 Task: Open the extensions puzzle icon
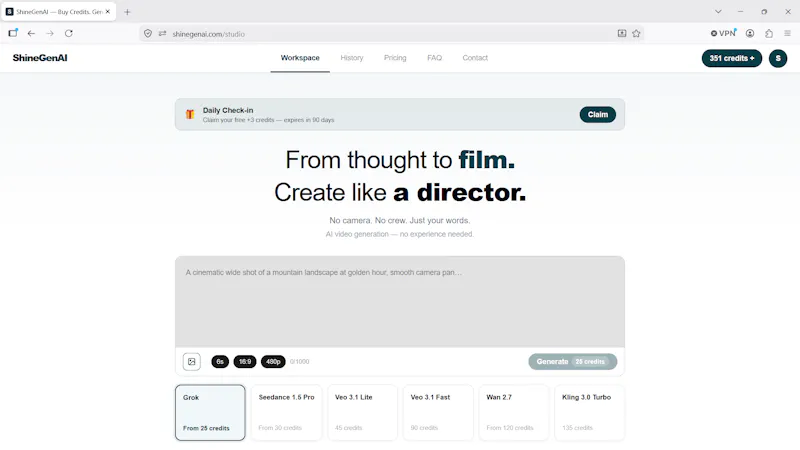(x=769, y=34)
